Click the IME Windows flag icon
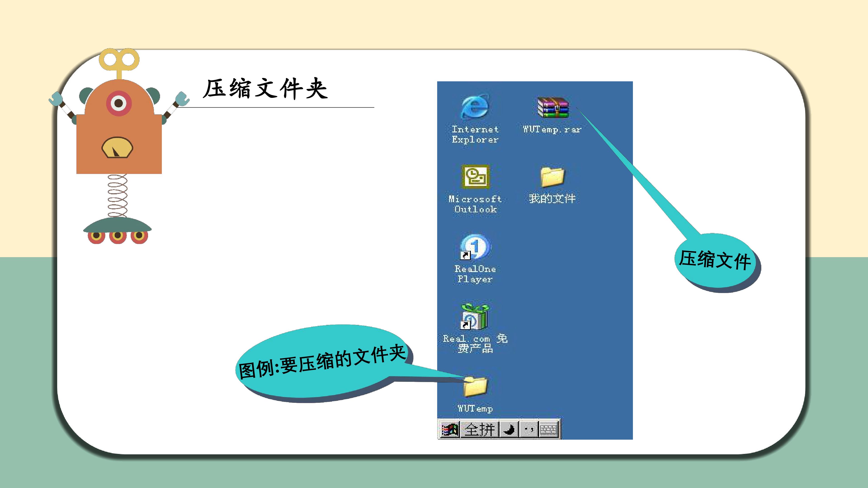 (x=450, y=430)
